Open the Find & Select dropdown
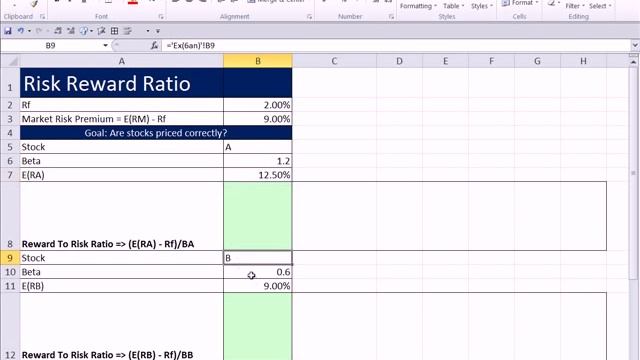The width and height of the screenshot is (640, 360). point(600,6)
